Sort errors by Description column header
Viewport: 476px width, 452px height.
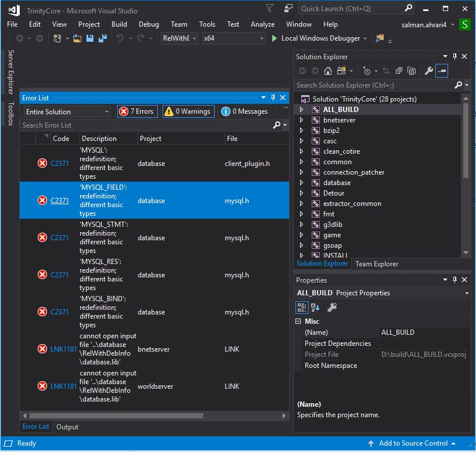click(x=109, y=139)
